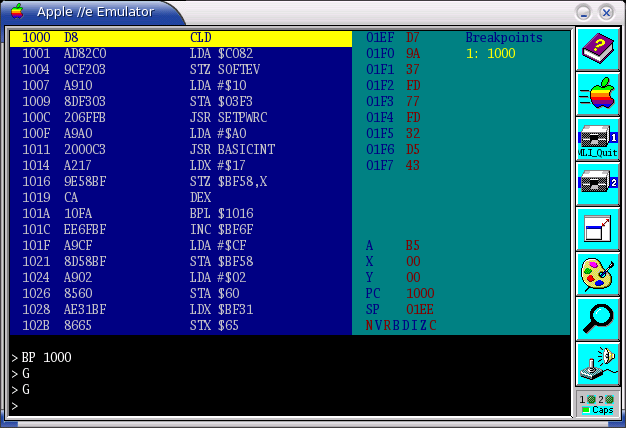Viewport: 626px width, 428px height.
Task: Select highlighted line 1000 CLD
Action: click(x=181, y=38)
